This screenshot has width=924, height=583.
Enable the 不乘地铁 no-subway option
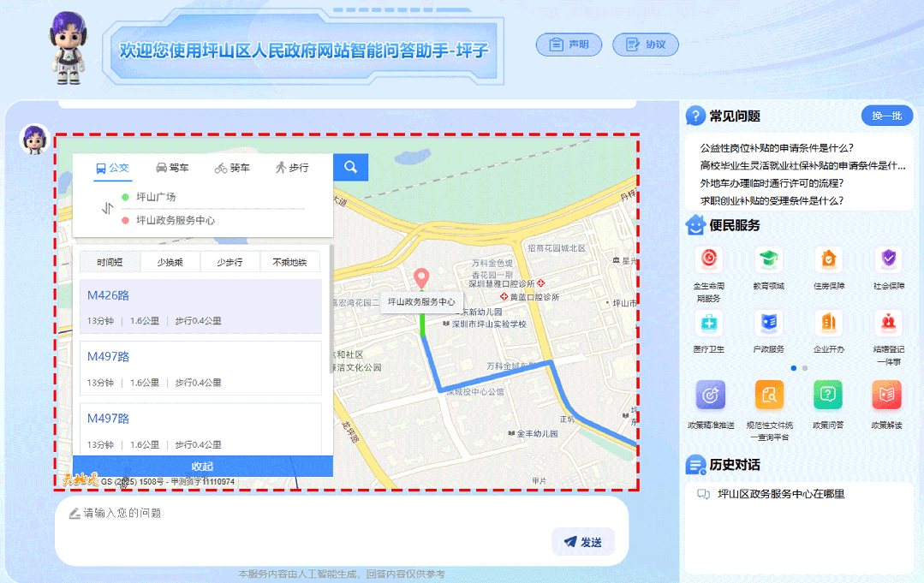(x=291, y=261)
